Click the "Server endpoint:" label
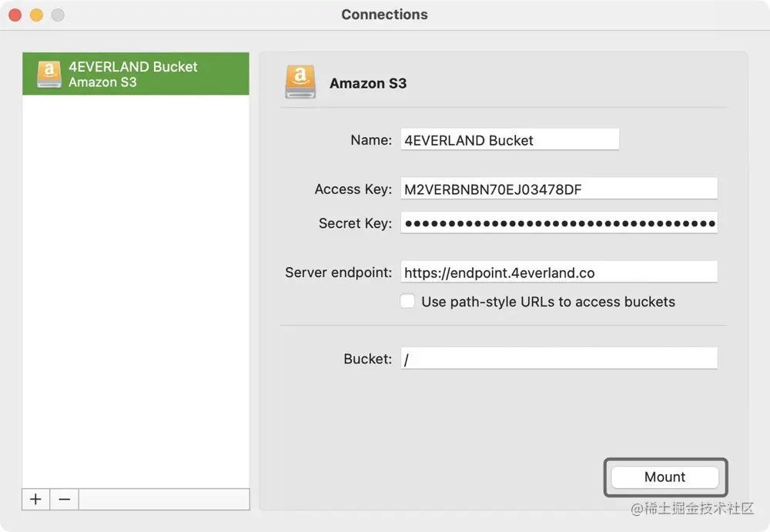The height and width of the screenshot is (532, 770). tap(338, 272)
